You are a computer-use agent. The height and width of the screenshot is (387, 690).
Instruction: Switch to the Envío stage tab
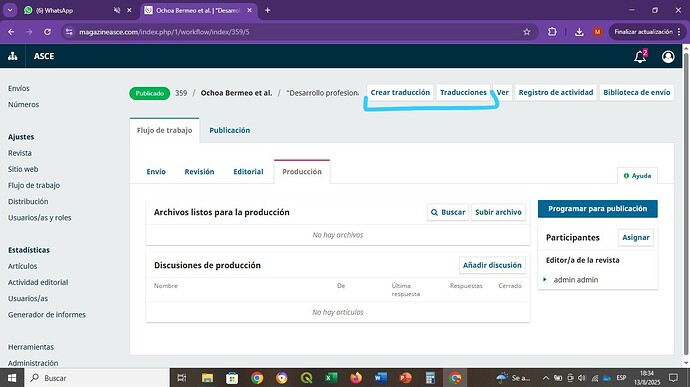pyautogui.click(x=156, y=172)
